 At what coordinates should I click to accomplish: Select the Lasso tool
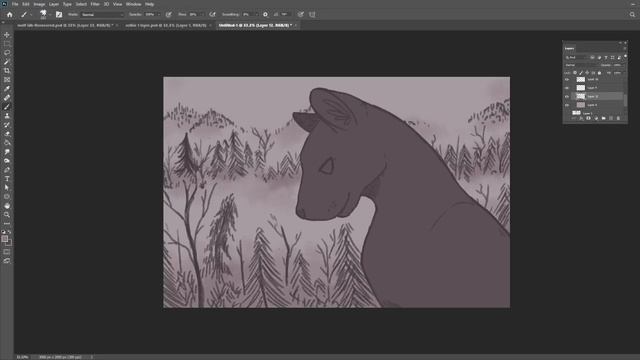click(x=7, y=53)
